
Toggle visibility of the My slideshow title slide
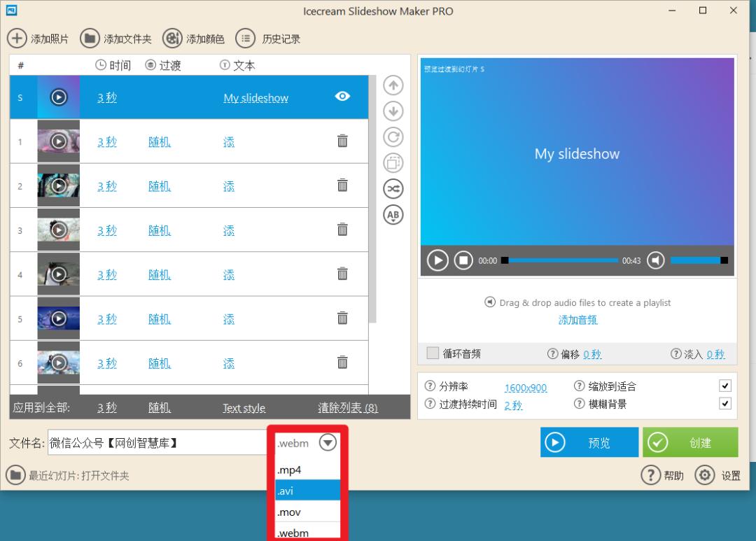click(x=342, y=97)
